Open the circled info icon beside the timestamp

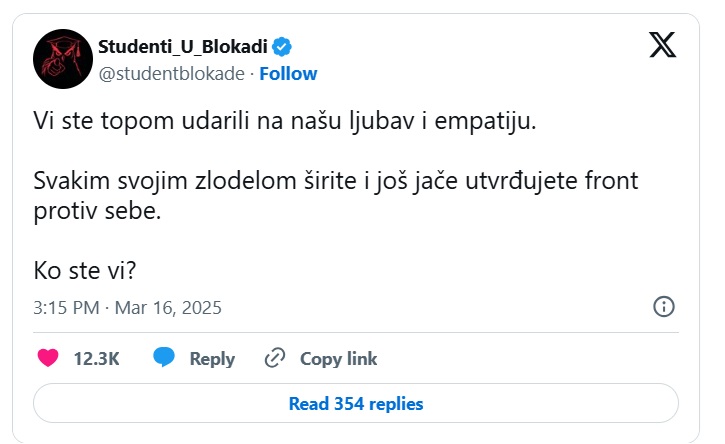click(664, 307)
